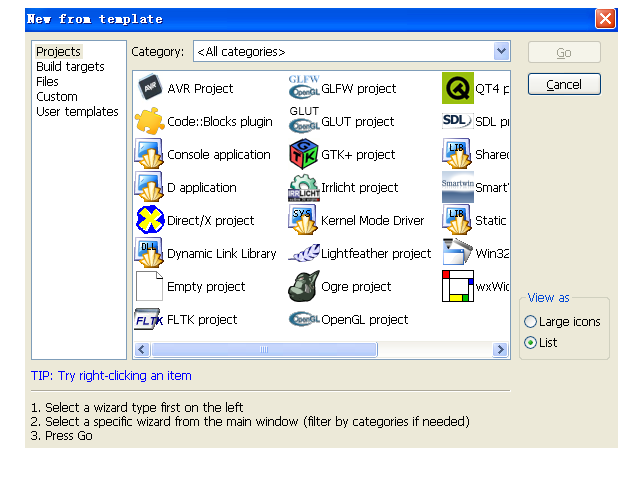
Task: Click the scroll left arrow
Action: (x=142, y=349)
